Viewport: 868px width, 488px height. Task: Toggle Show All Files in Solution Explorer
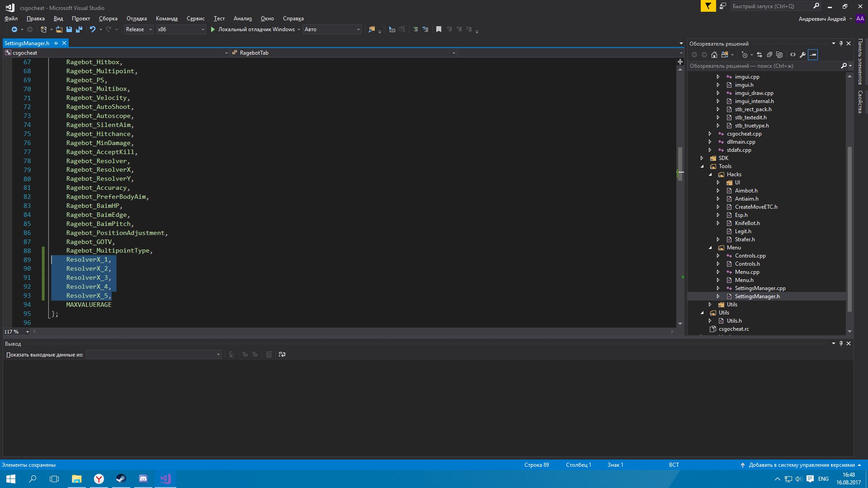779,55
